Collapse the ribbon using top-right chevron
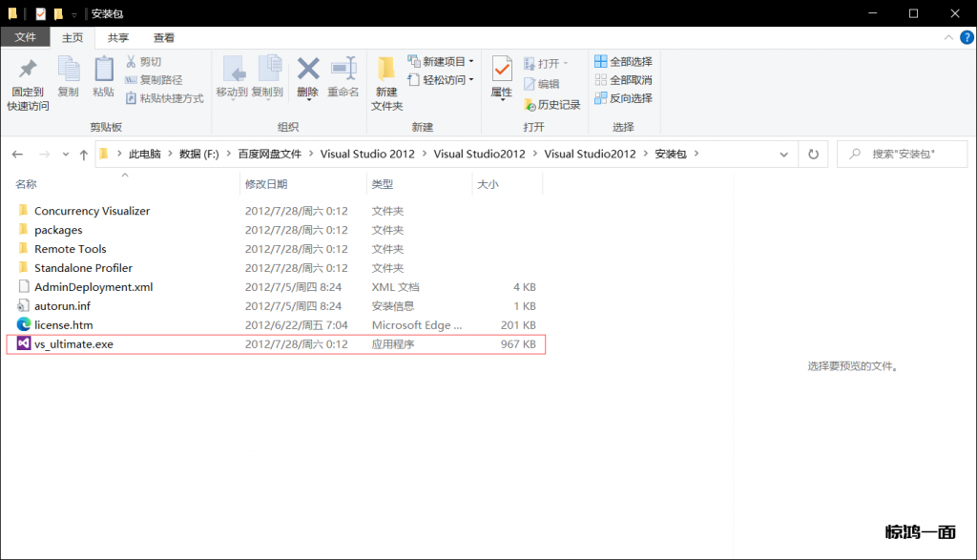This screenshot has width=977, height=560. [x=948, y=37]
